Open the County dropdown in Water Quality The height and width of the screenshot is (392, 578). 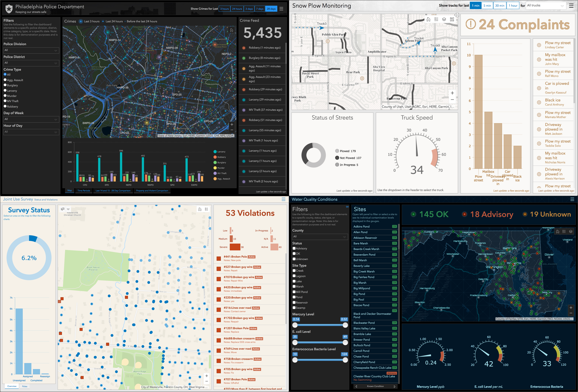(x=320, y=237)
